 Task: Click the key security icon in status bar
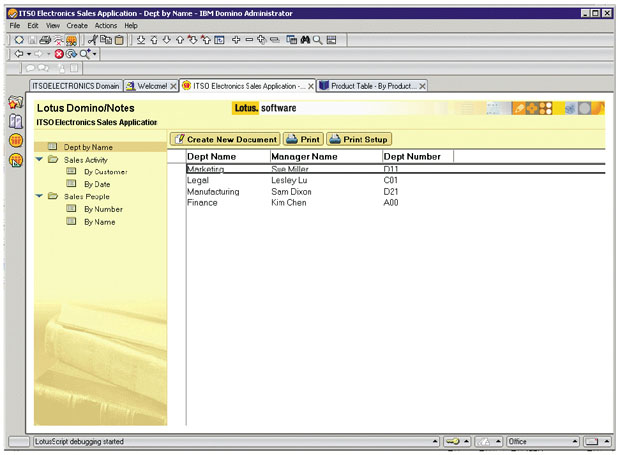click(453, 441)
